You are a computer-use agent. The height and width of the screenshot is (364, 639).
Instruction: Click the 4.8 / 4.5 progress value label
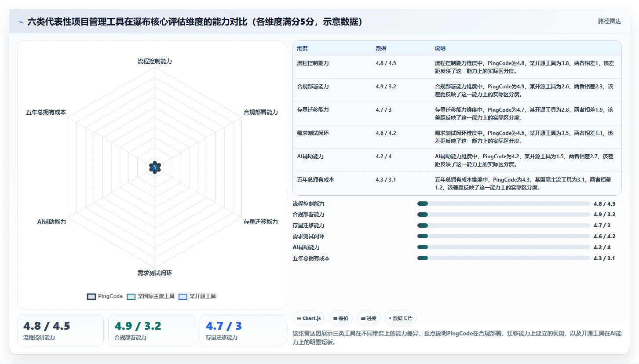click(604, 204)
